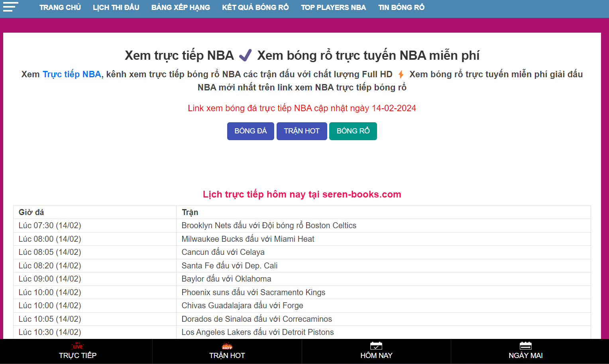Open Brooklyn Nets vs Boston Celtics match
Image resolution: width=609 pixels, height=364 pixels.
pyautogui.click(x=269, y=225)
